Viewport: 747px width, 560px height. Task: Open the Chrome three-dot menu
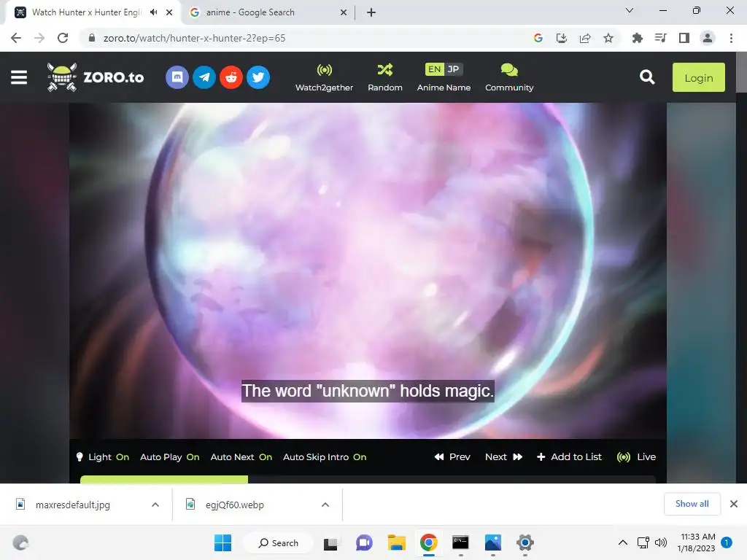(731, 38)
